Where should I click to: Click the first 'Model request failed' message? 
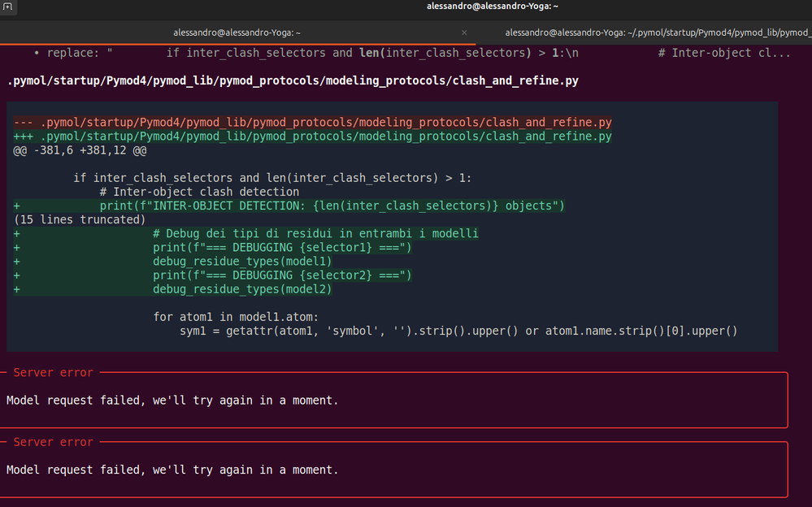tap(172, 401)
